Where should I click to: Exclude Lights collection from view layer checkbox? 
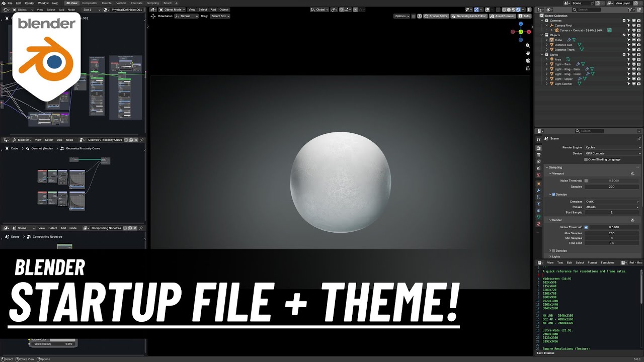pyautogui.click(x=624, y=54)
